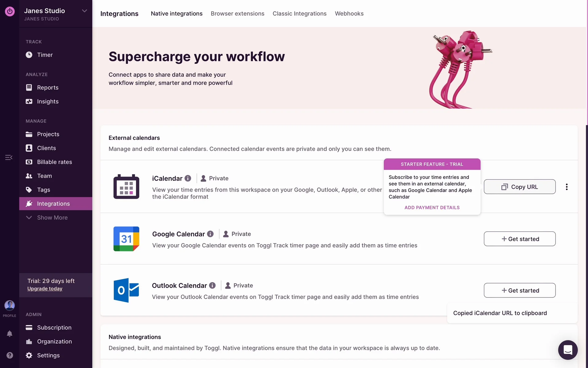Switch to the Webhooks tab
The height and width of the screenshot is (368, 588).
tap(349, 13)
